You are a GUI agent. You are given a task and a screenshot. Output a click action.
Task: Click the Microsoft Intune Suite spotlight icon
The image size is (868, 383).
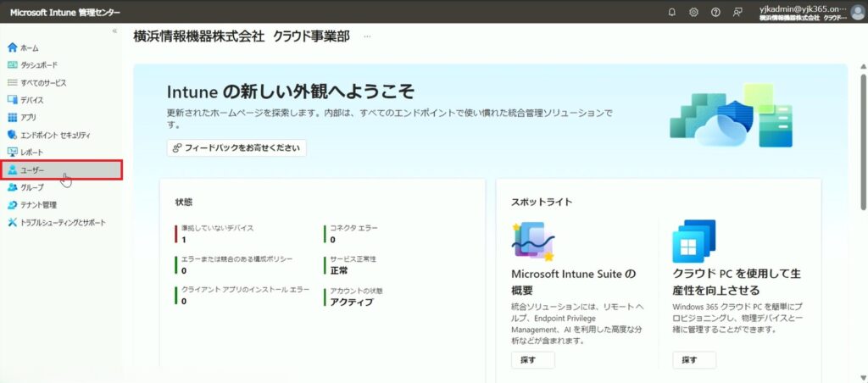tap(532, 241)
